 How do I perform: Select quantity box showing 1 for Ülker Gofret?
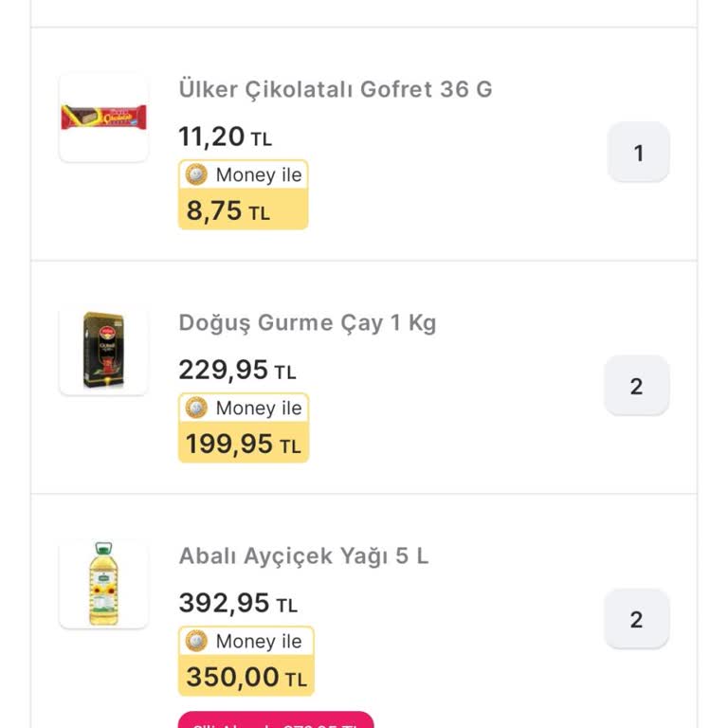(x=638, y=153)
